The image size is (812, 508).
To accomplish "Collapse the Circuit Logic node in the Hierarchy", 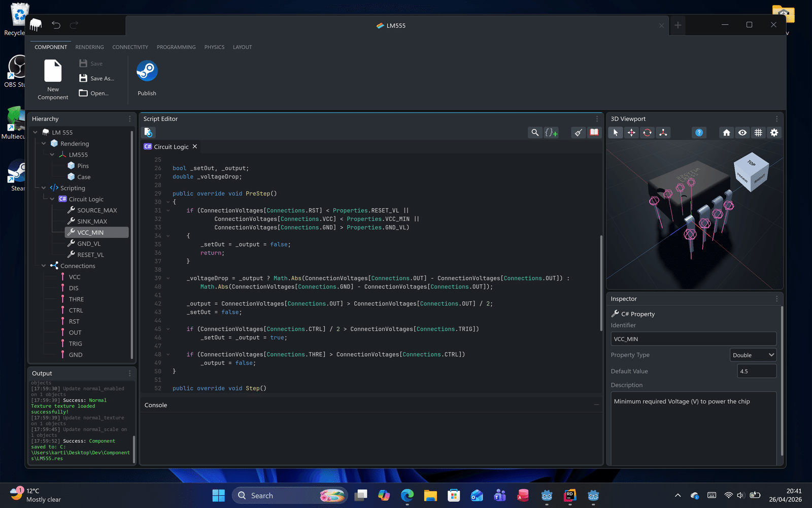I will click(52, 199).
